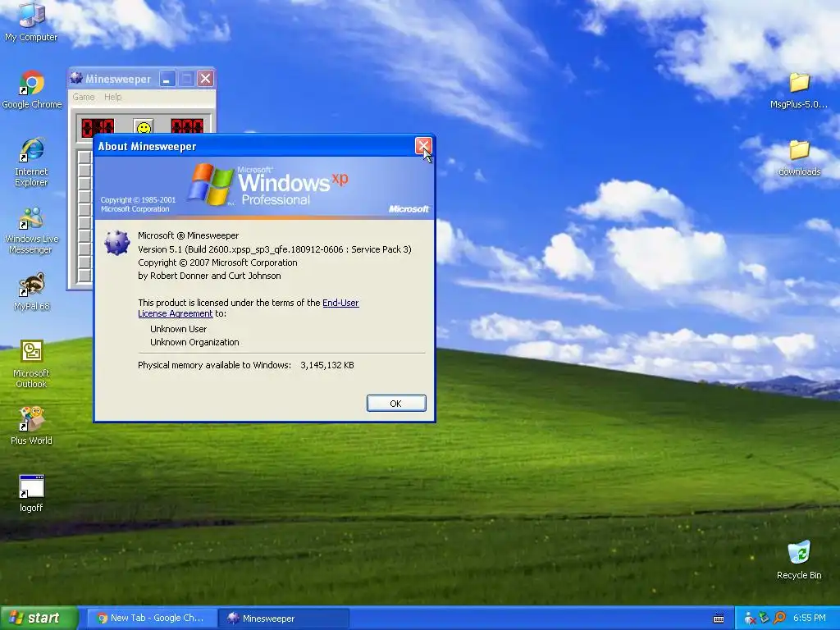The width and height of the screenshot is (840, 630).
Task: Open the downloads folder on desktop
Action: pyautogui.click(x=799, y=157)
